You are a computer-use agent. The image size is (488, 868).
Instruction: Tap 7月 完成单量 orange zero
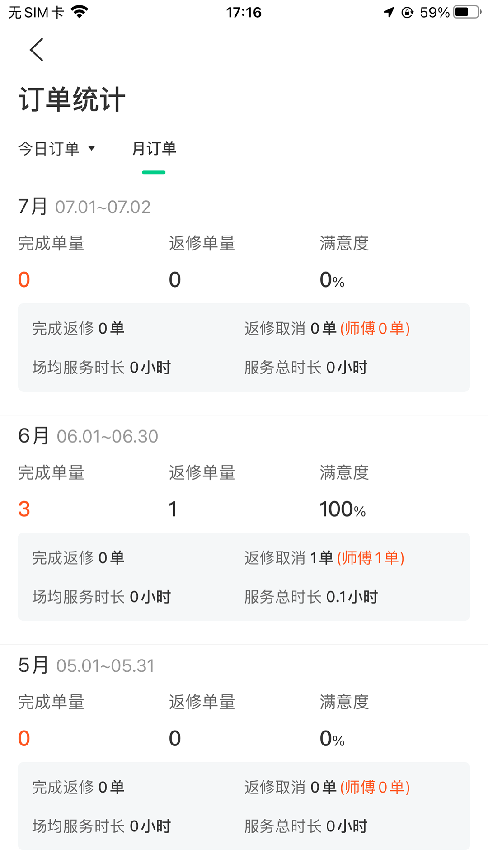(x=24, y=280)
